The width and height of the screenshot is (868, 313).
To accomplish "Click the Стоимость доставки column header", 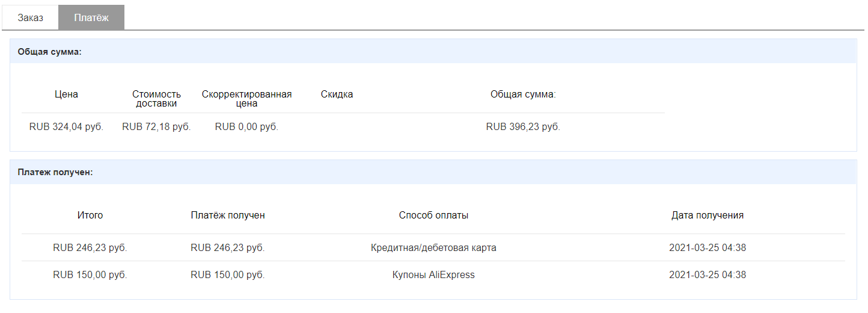I will coord(156,99).
